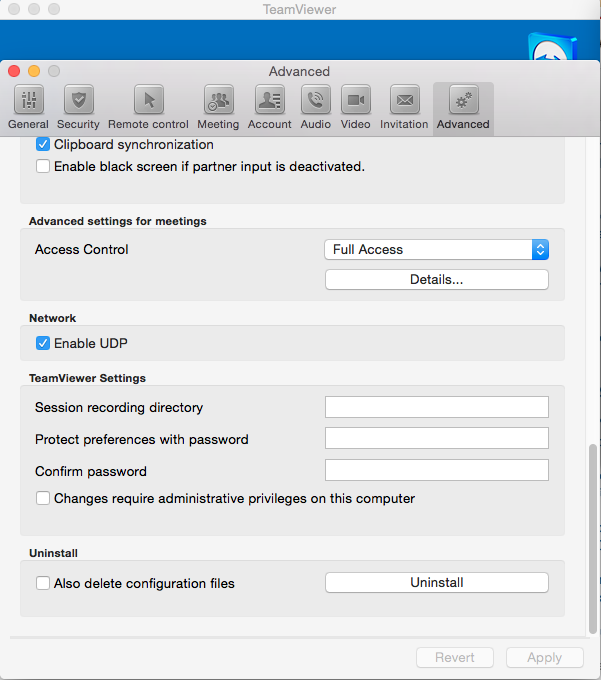Click the Session recording directory field
601x680 pixels.
[436, 407]
